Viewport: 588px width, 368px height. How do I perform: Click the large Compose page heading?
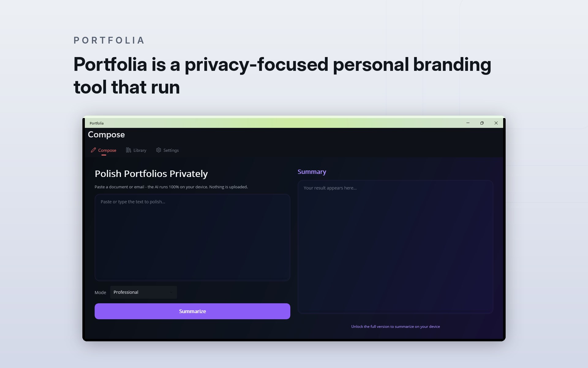coord(106,135)
